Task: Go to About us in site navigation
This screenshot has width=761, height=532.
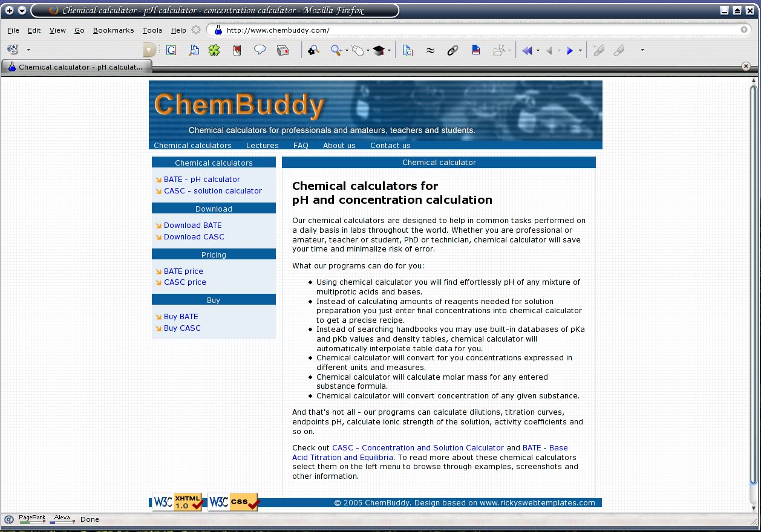Action: pos(339,146)
